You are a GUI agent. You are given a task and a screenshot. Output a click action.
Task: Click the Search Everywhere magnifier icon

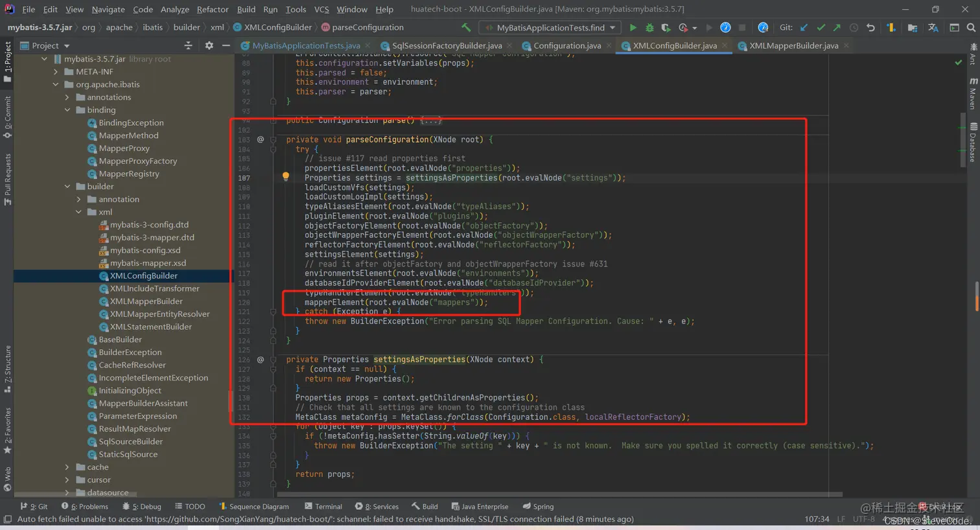point(971,27)
